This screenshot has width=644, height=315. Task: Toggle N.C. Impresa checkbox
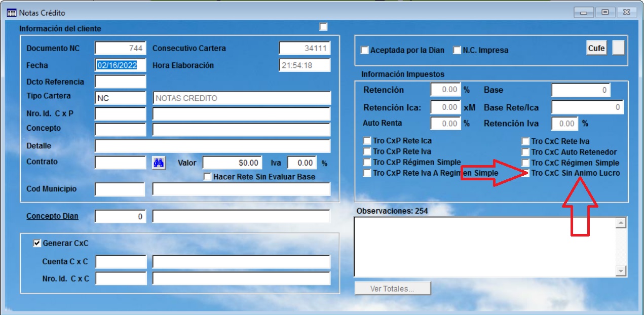point(457,50)
